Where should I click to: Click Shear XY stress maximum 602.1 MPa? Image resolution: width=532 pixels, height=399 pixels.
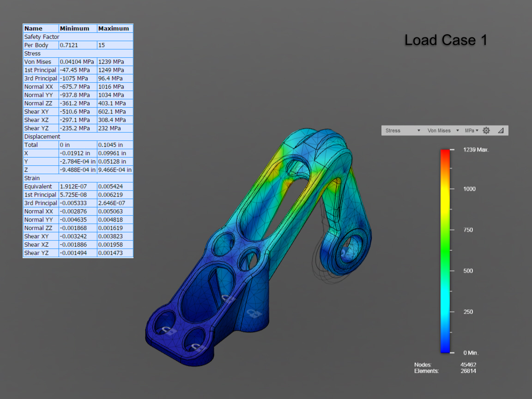pos(115,112)
